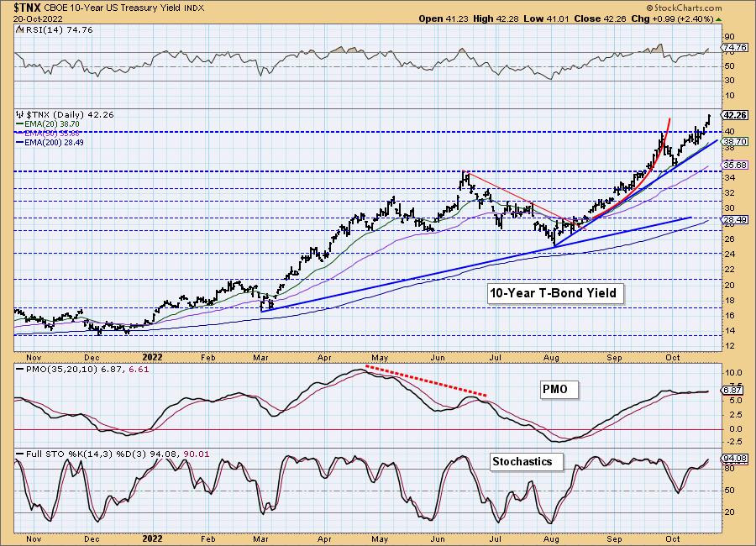The height and width of the screenshot is (546, 756).
Task: Click the 35.68 EMA tag on the axis
Action: [735, 165]
